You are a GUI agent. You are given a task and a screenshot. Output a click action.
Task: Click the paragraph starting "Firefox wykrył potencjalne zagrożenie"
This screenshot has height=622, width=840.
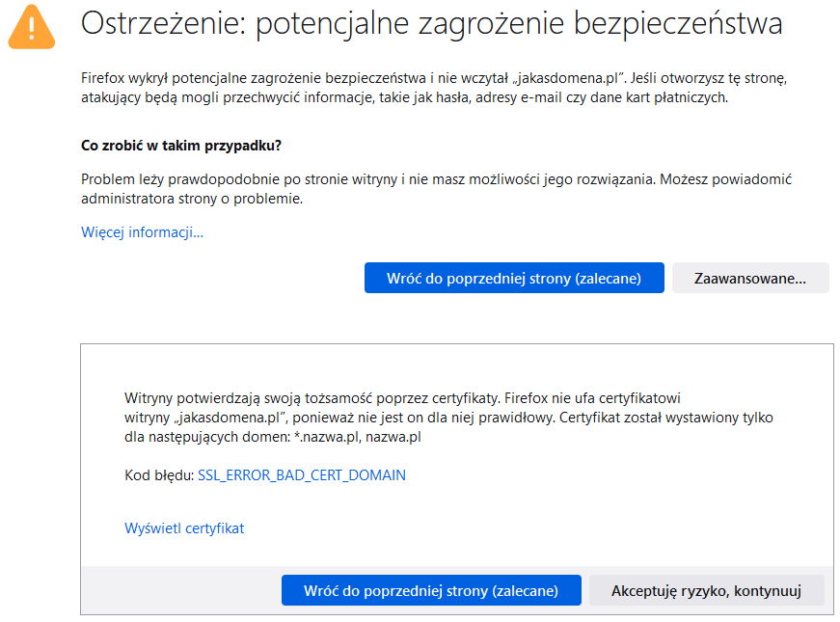pos(434,88)
